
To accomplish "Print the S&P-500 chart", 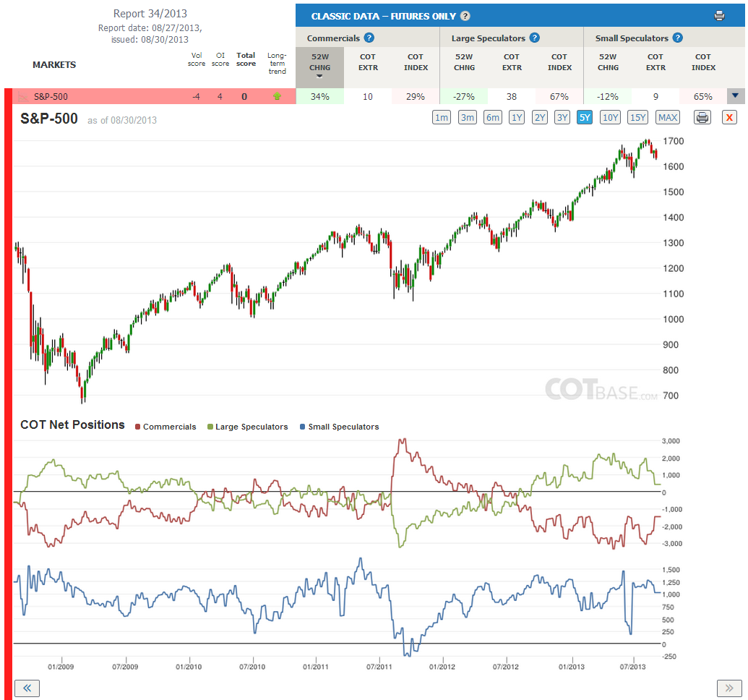I will 702,117.
